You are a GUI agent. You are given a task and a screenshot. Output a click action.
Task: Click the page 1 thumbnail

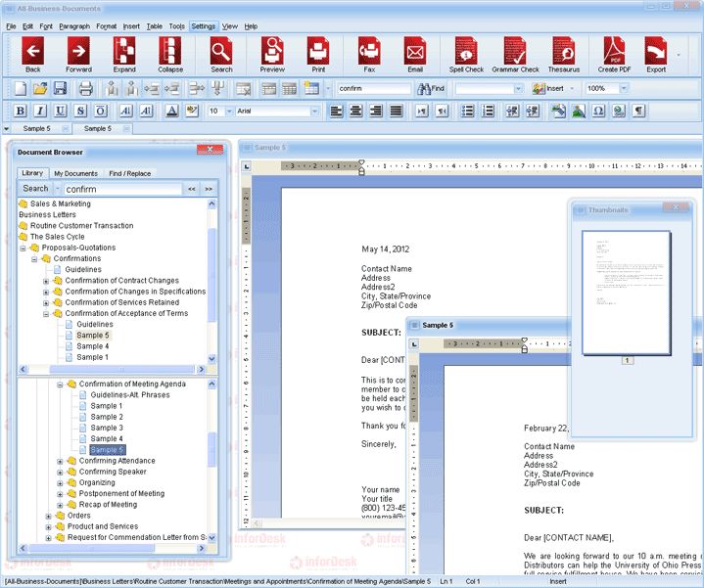pos(626,293)
